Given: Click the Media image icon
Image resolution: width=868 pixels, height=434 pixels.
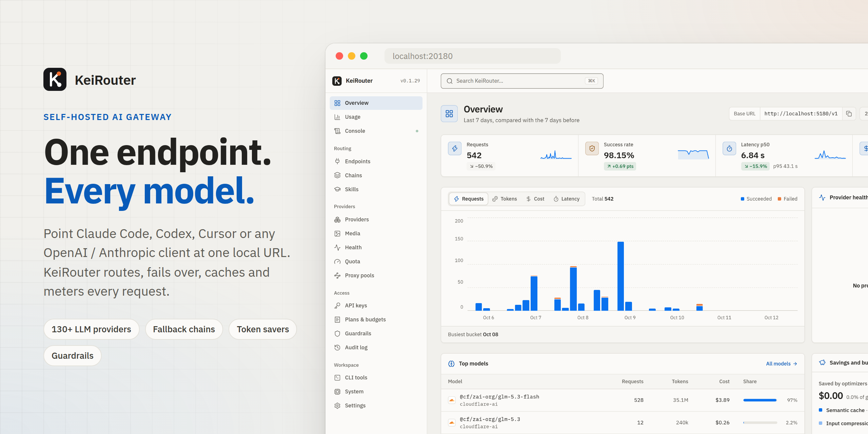Looking at the screenshot, I should pyautogui.click(x=337, y=233).
